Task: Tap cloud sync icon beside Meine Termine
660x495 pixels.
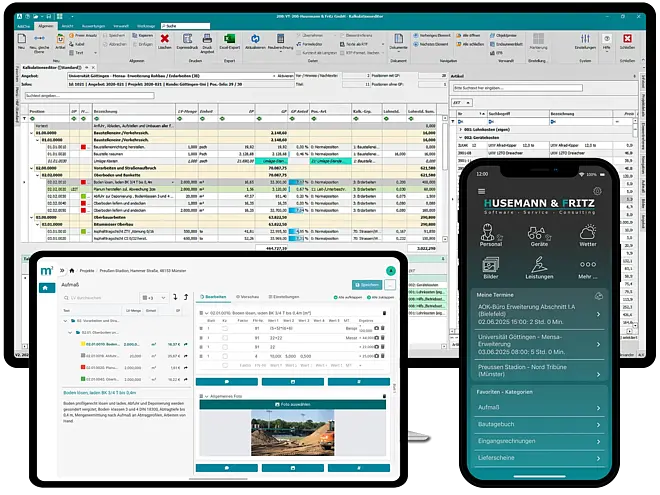Action: point(599,296)
